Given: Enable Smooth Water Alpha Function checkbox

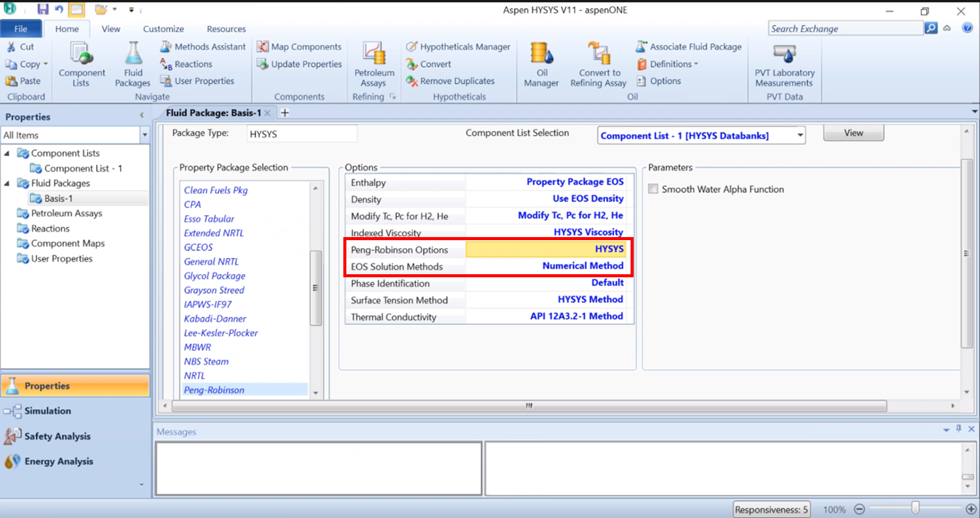Looking at the screenshot, I should [653, 189].
